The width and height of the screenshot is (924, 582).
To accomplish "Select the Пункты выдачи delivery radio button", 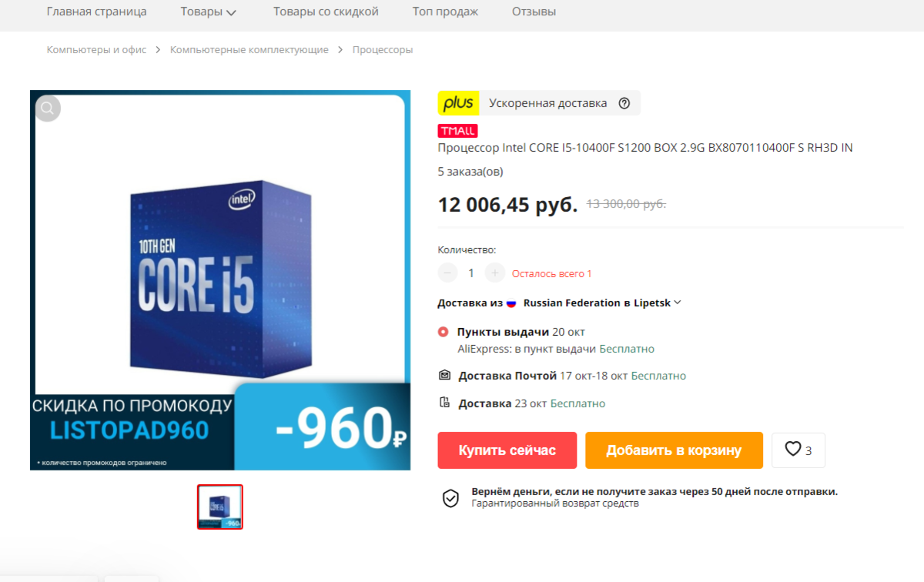I will [x=443, y=332].
